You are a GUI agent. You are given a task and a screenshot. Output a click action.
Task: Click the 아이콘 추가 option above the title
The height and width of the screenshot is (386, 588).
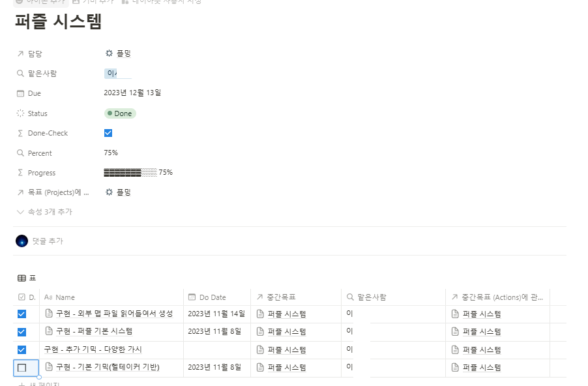click(x=39, y=3)
